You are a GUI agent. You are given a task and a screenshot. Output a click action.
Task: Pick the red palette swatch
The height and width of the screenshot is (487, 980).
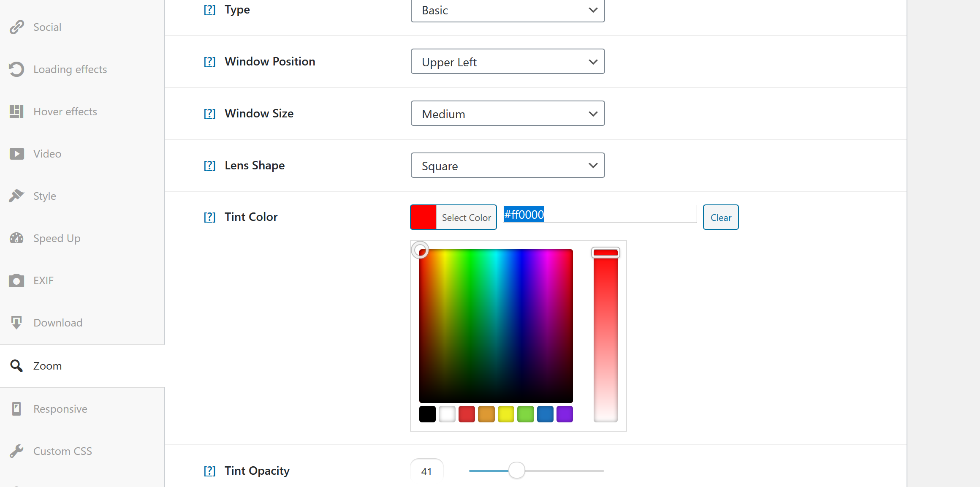point(467,414)
